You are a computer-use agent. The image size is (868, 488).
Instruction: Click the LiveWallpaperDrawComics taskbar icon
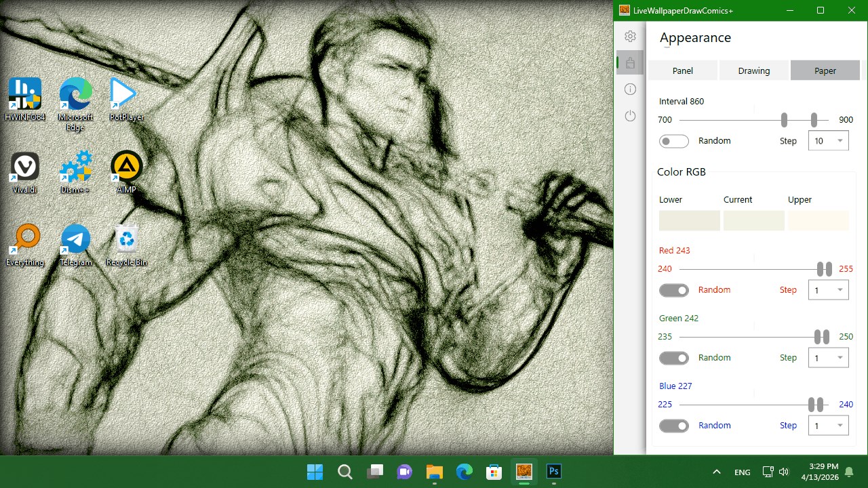tap(524, 472)
